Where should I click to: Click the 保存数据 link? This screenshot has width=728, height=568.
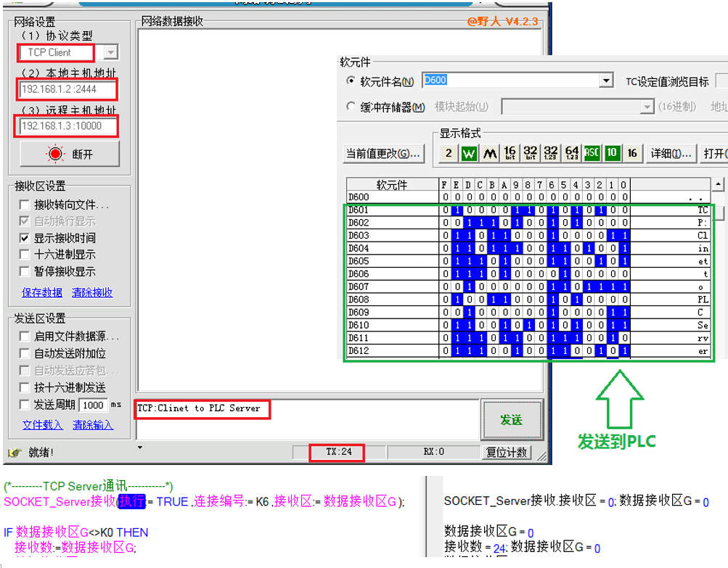(42, 292)
